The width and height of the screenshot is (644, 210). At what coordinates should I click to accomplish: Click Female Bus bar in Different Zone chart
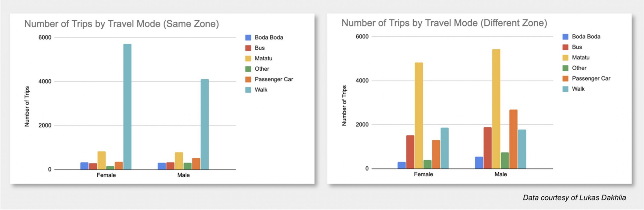[x=410, y=152]
